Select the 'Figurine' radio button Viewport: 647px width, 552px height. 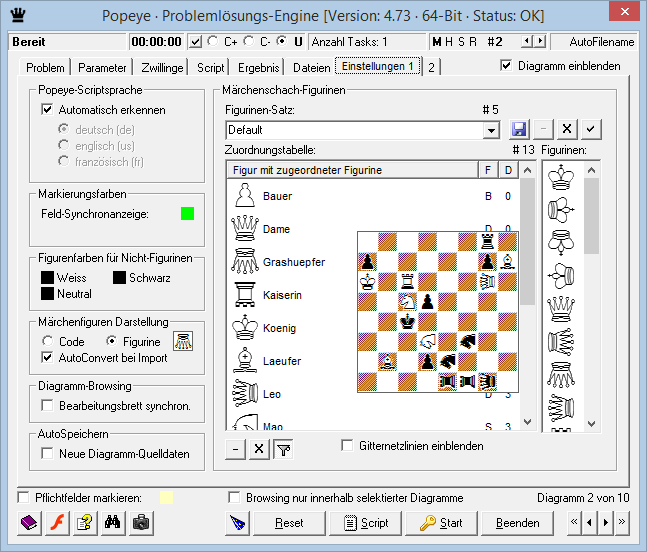pyautogui.click(x=111, y=341)
